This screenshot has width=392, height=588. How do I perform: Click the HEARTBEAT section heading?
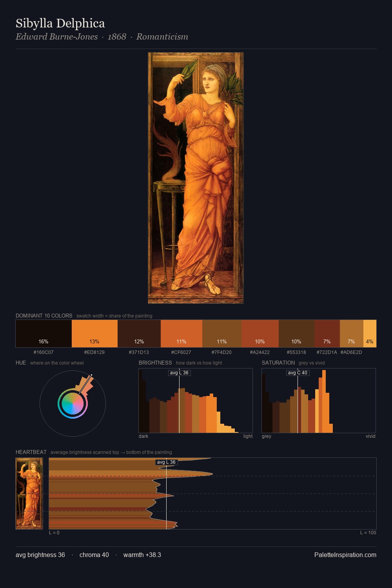31,452
